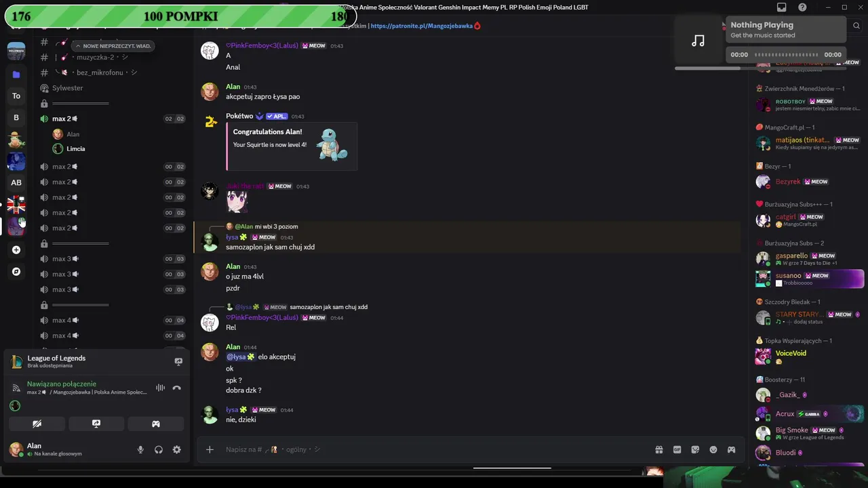Viewport: 868px width, 488px height.
Task: Open user settings gear icon
Action: pos(177,449)
